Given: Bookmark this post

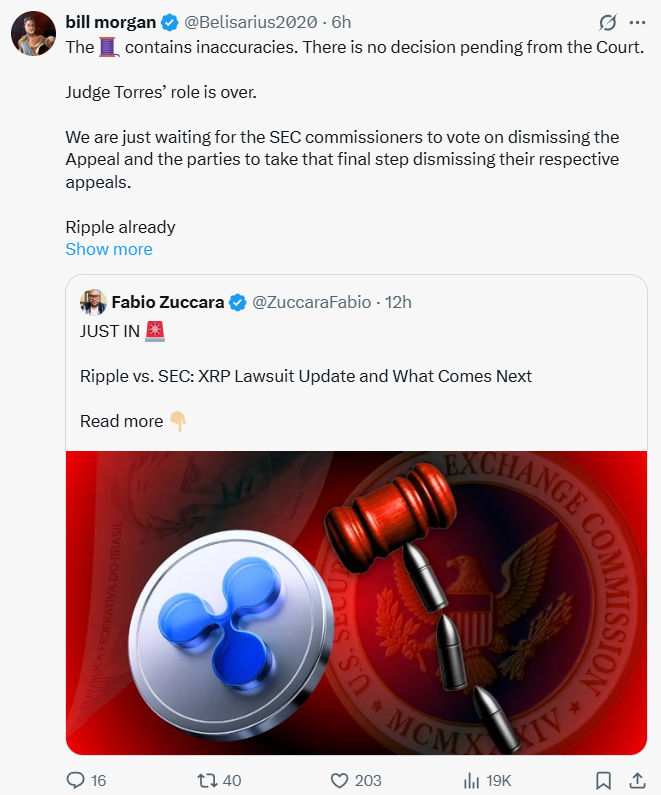Looking at the screenshot, I should (604, 780).
